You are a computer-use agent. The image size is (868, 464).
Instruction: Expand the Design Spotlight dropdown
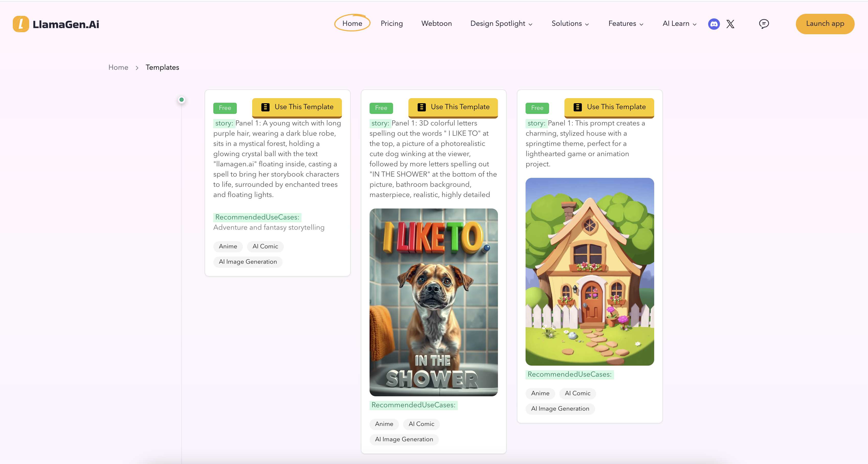pyautogui.click(x=501, y=24)
